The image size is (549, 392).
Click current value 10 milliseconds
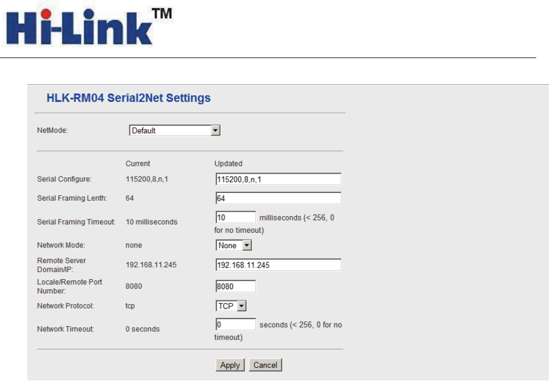[x=151, y=222]
